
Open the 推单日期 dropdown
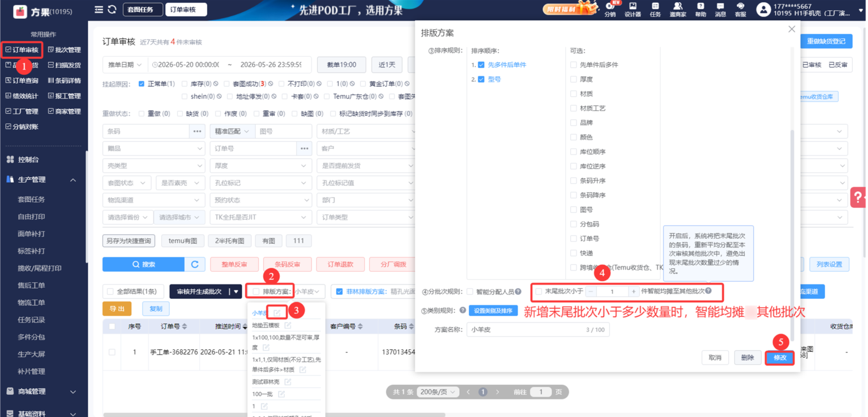pos(125,65)
